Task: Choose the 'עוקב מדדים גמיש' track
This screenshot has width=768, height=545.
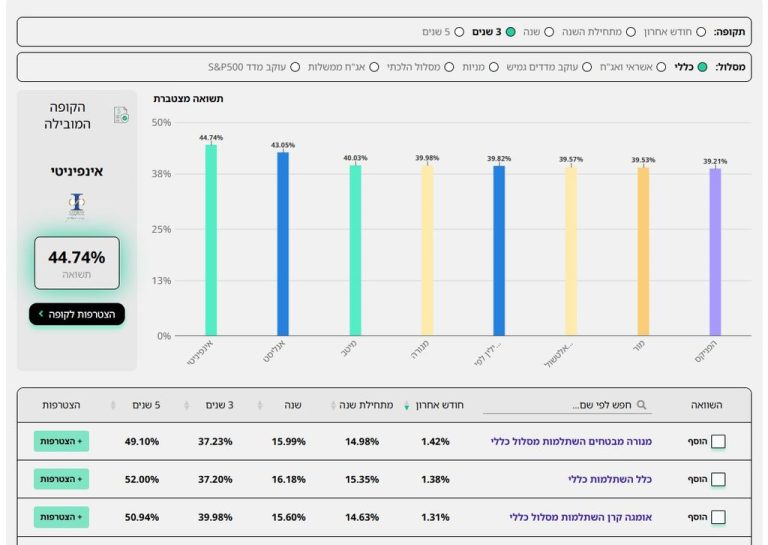Action: coord(587,67)
